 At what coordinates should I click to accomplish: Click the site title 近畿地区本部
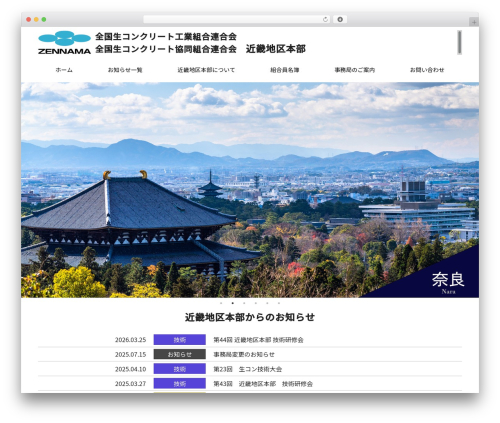click(276, 49)
